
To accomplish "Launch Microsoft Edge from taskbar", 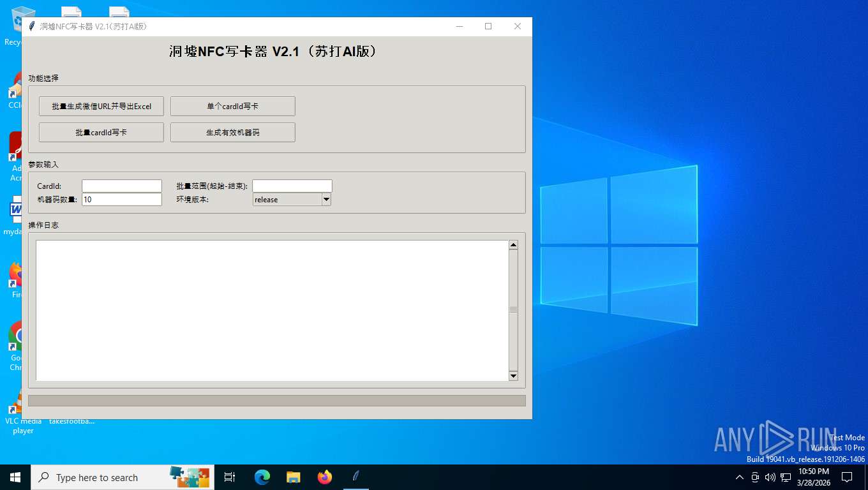I will [262, 477].
